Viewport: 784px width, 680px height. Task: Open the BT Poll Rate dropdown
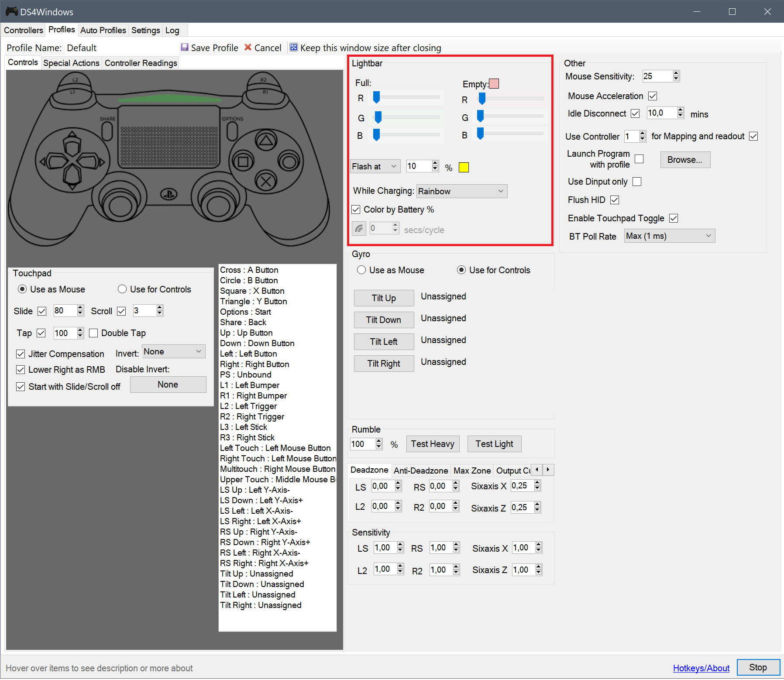click(x=670, y=236)
